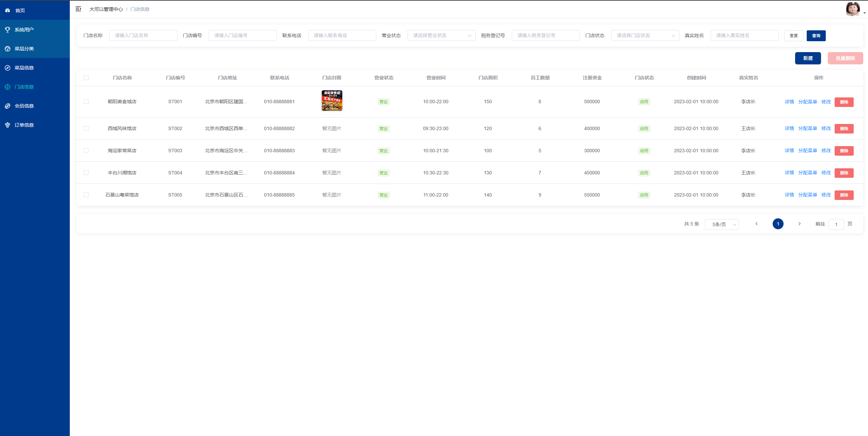This screenshot has height=436, width=868.
Task: Open 首页 in the sidebar
Action: pyautogui.click(x=35, y=11)
